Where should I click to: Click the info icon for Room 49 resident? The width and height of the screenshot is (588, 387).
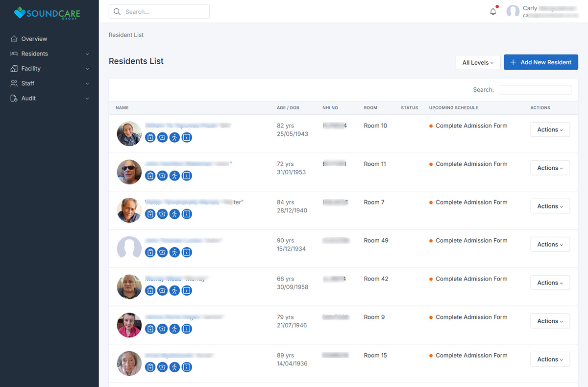tap(187, 253)
